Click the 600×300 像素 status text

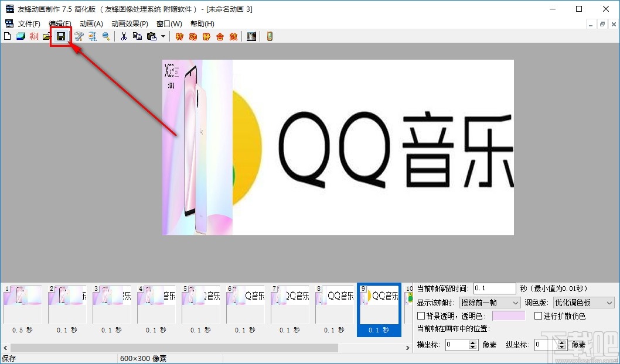tap(143, 359)
